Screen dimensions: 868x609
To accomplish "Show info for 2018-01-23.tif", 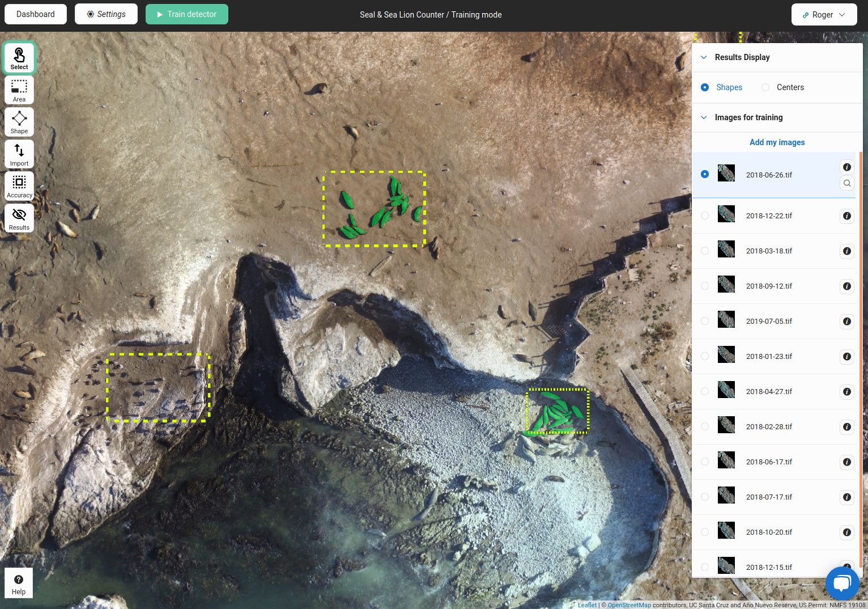I will pyautogui.click(x=847, y=357).
